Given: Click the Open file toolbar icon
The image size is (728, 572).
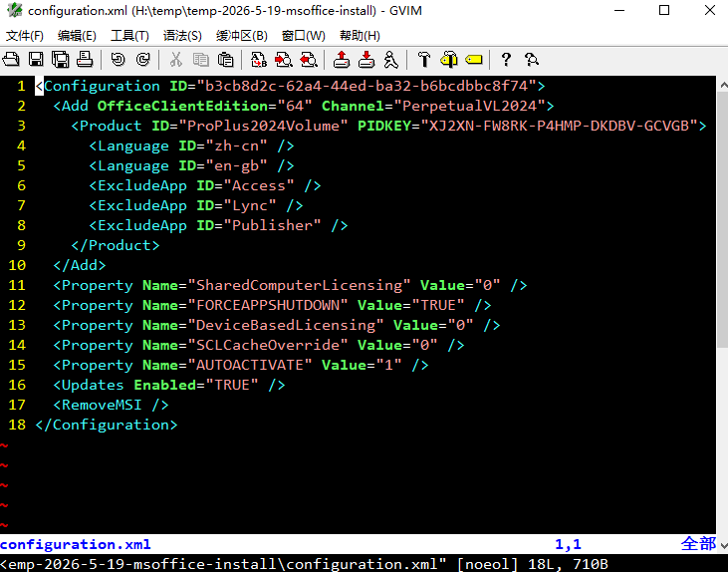Looking at the screenshot, I should [11, 60].
